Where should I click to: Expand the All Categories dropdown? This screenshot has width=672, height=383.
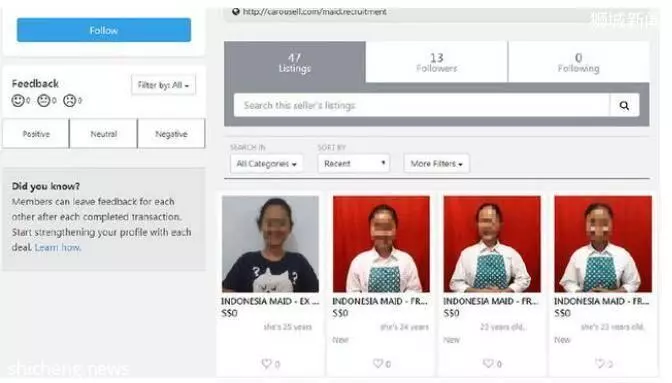267,164
